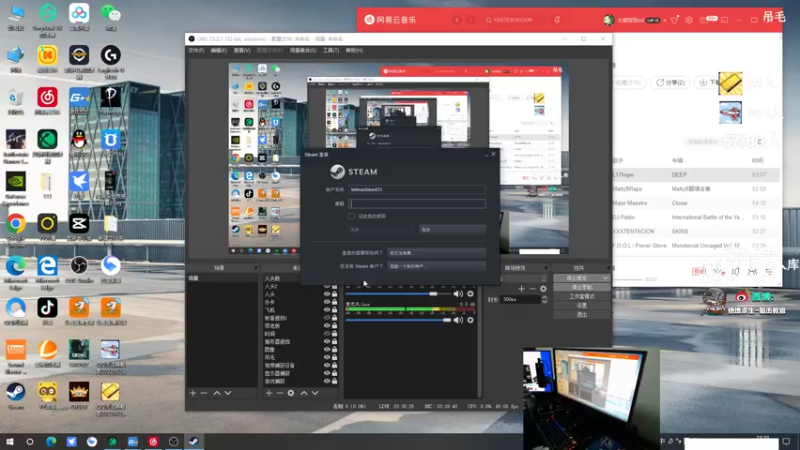Add a new scene with the plus button

(x=193, y=393)
